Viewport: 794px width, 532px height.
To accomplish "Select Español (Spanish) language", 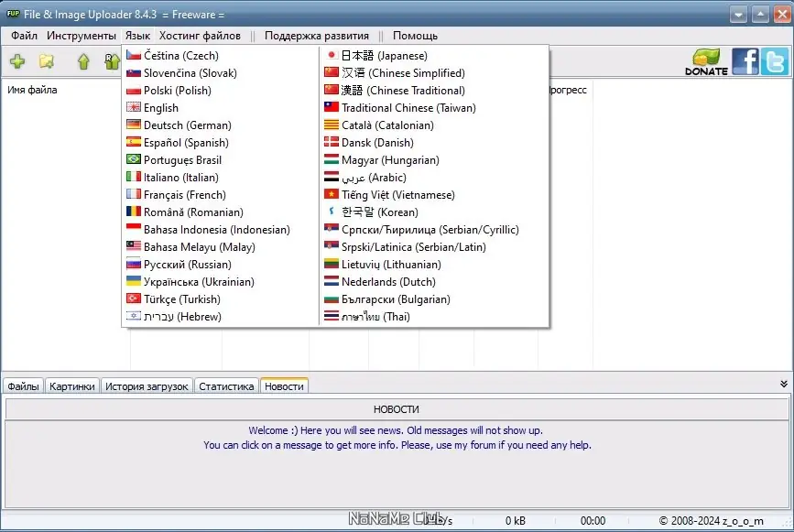I will pyautogui.click(x=221, y=143).
